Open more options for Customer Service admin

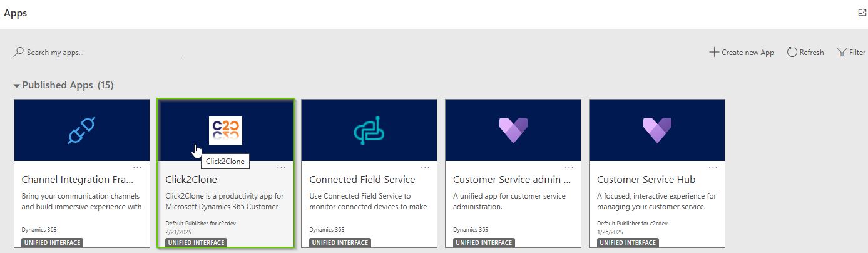click(x=569, y=167)
